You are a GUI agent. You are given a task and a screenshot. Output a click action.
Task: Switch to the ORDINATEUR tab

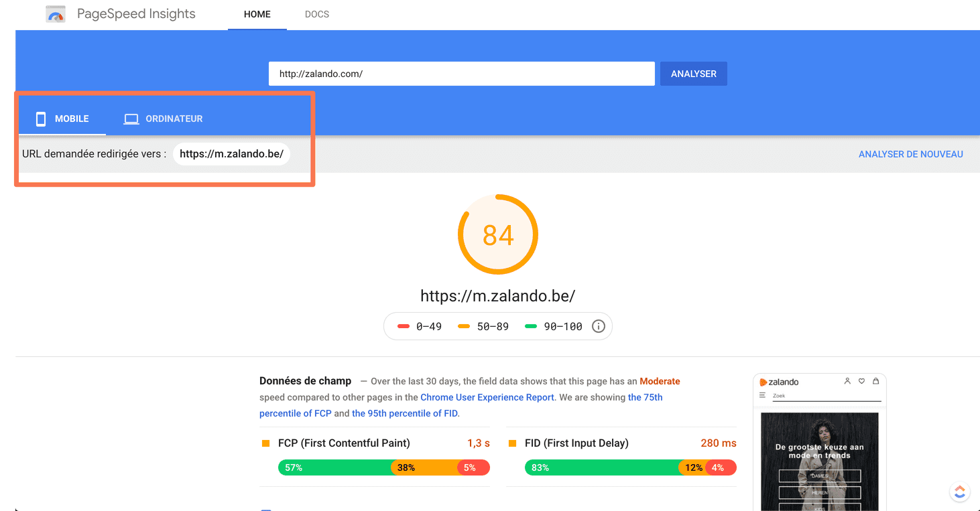[163, 119]
